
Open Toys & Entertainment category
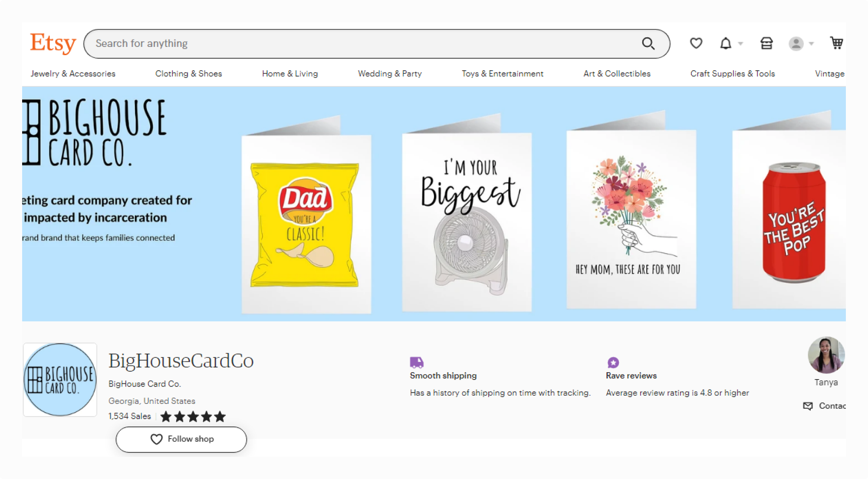click(503, 73)
